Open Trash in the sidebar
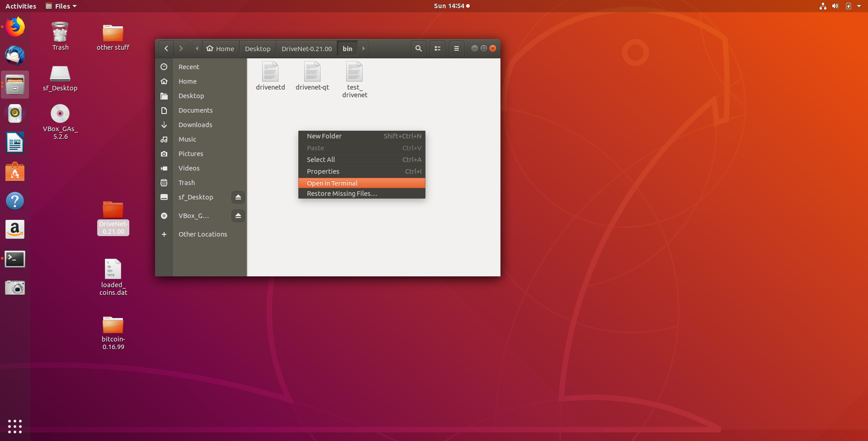 (x=201, y=183)
